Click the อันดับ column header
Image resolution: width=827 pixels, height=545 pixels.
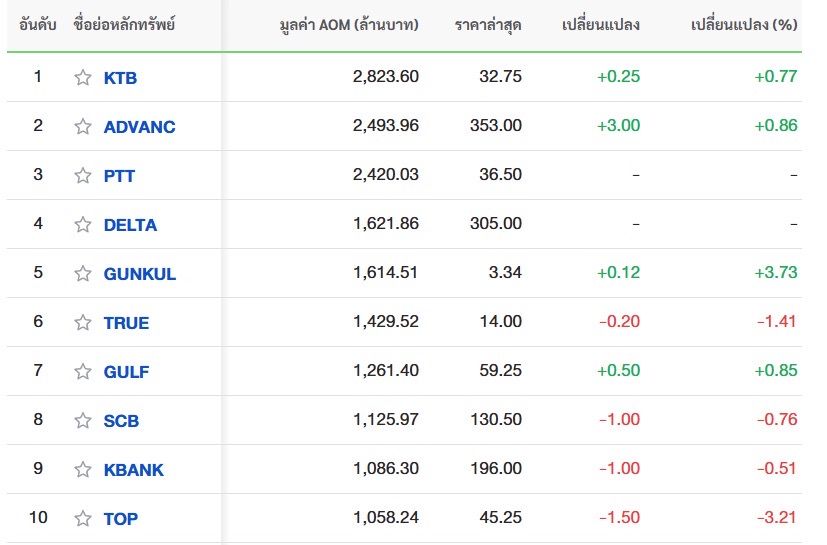pyautogui.click(x=37, y=25)
